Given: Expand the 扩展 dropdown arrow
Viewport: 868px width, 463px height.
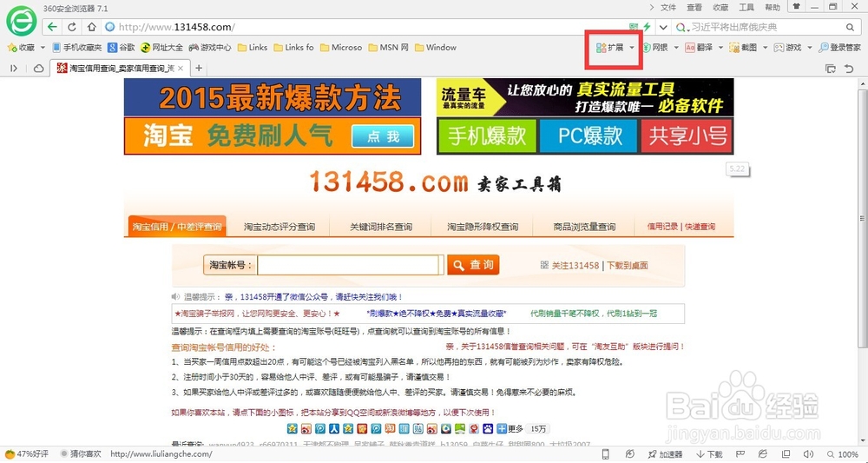Looking at the screenshot, I should coord(632,48).
